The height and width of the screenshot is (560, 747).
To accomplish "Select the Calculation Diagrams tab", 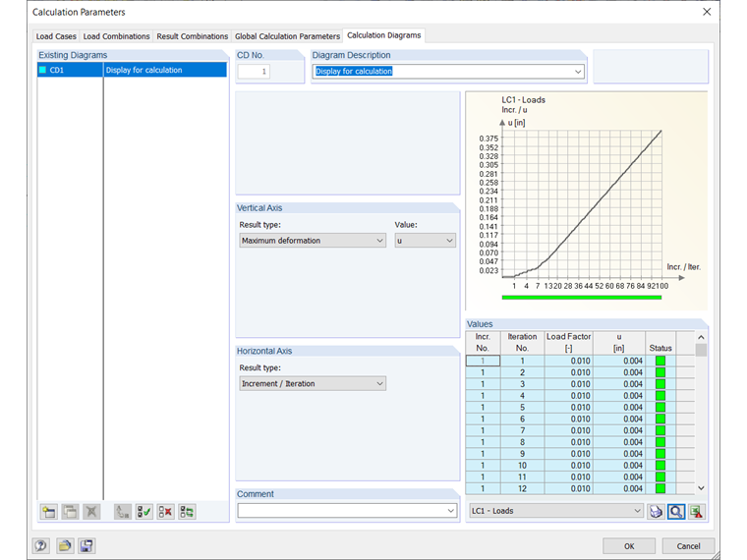I will click(384, 35).
